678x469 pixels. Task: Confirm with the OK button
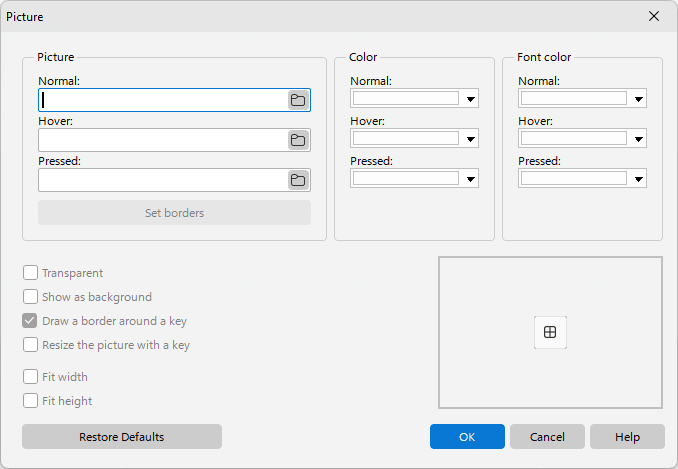pos(467,437)
